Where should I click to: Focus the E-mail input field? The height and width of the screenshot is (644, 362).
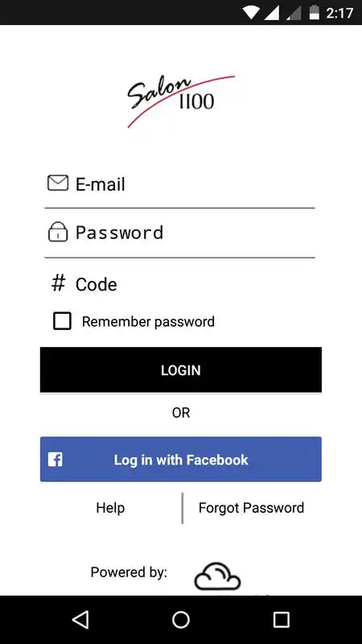[179, 184]
